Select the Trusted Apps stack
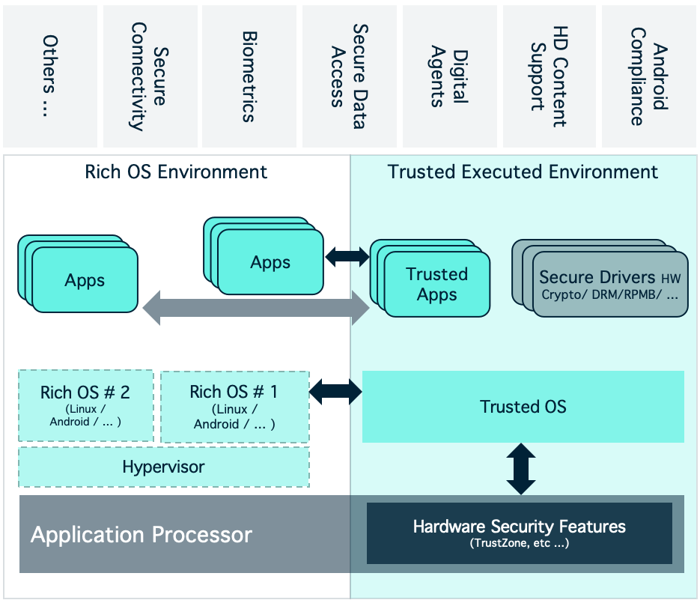 tap(430, 278)
